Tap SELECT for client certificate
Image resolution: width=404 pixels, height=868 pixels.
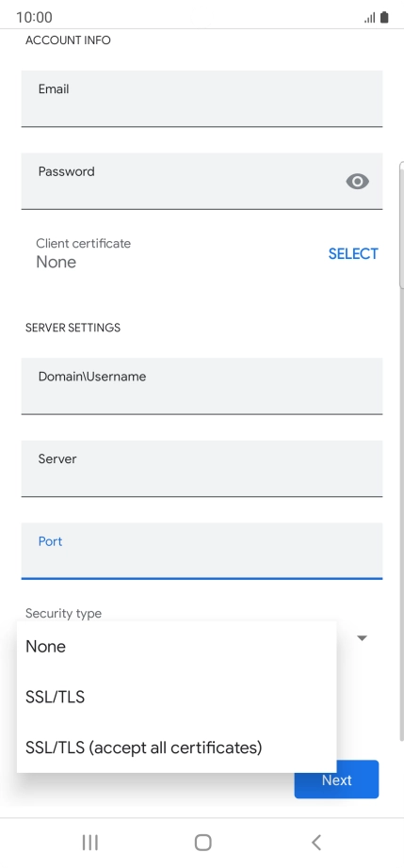point(353,253)
